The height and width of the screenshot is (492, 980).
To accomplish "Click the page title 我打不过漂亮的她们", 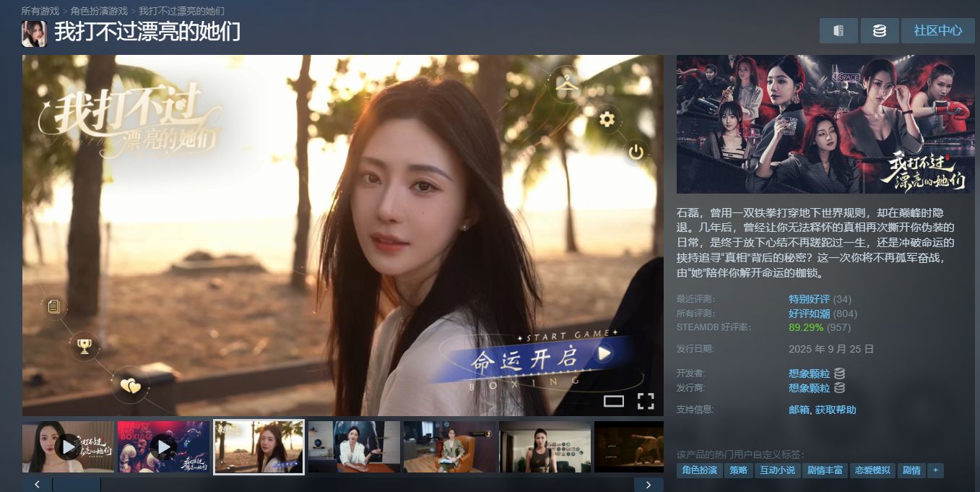I will pos(147,33).
